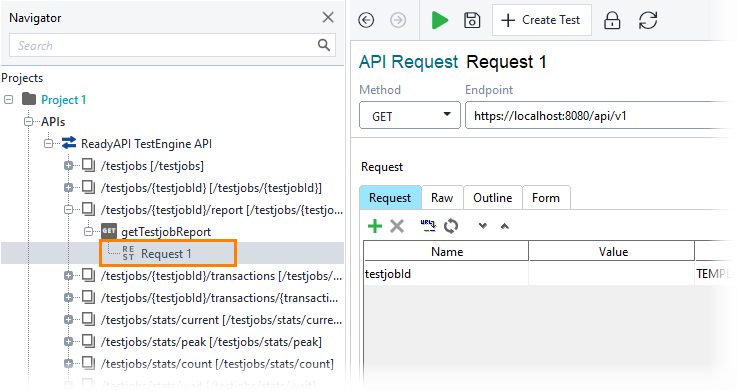Open the Method GET dropdown
Viewport: 738px width, 392px height.
click(409, 115)
